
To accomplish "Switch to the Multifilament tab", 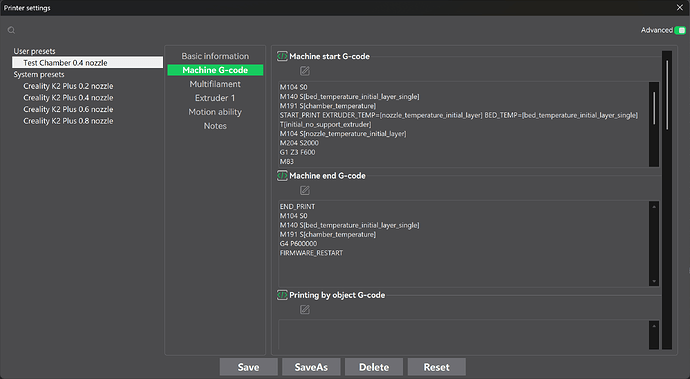I will (215, 84).
